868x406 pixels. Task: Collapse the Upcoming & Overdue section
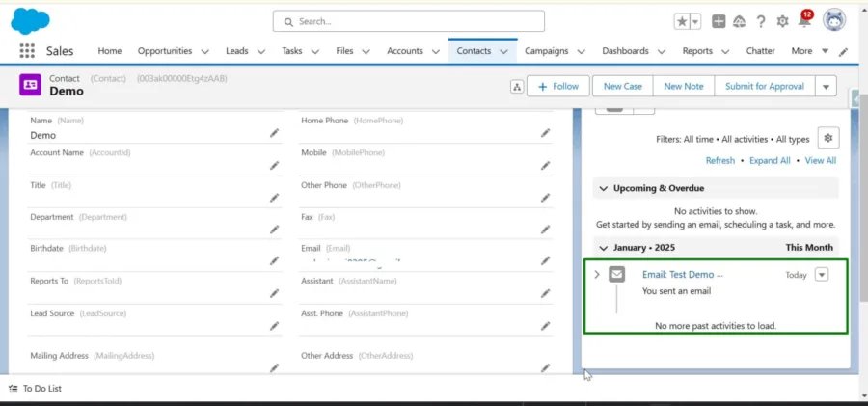(x=604, y=188)
